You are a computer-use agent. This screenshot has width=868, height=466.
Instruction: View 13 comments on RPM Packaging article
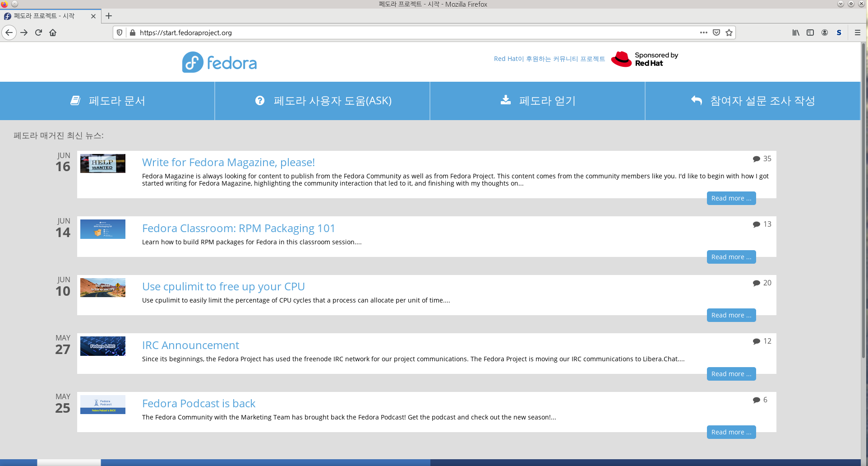(762, 224)
